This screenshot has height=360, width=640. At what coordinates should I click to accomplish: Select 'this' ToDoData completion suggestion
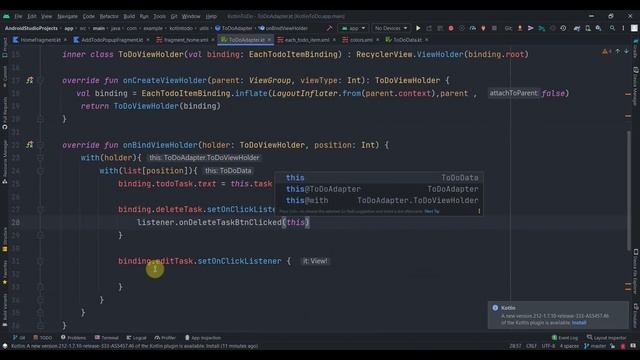click(379, 178)
